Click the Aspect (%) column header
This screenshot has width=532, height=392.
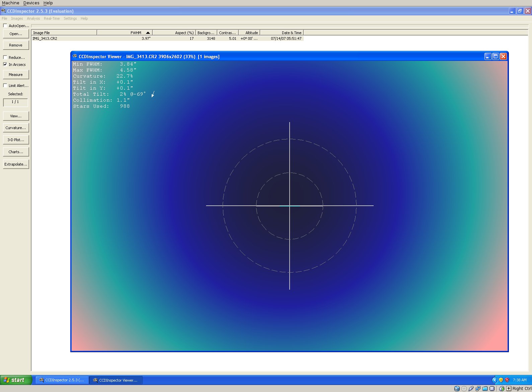coord(174,33)
